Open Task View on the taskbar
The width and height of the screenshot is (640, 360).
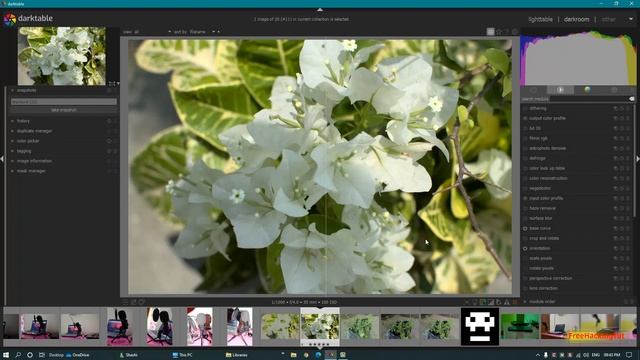[42, 355]
